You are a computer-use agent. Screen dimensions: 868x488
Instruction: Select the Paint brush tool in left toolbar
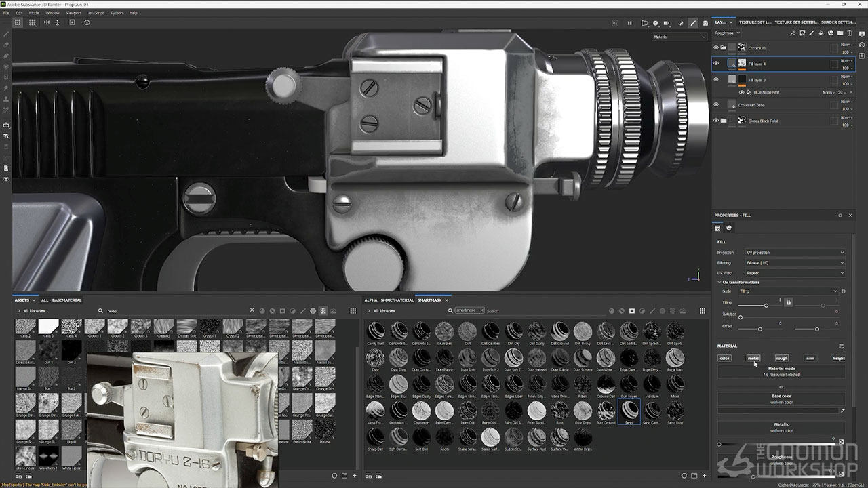[6, 34]
